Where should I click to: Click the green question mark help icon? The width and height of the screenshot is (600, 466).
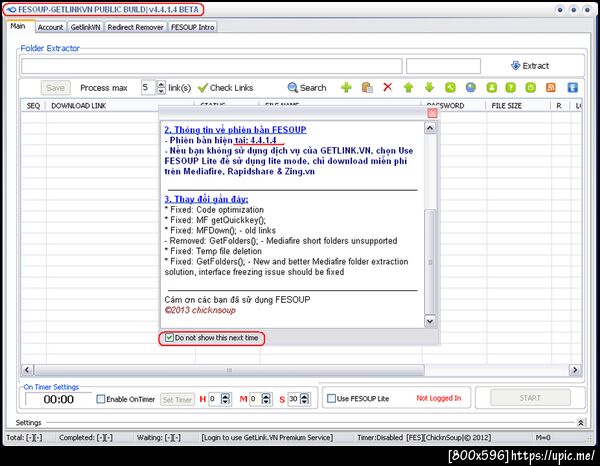point(510,88)
